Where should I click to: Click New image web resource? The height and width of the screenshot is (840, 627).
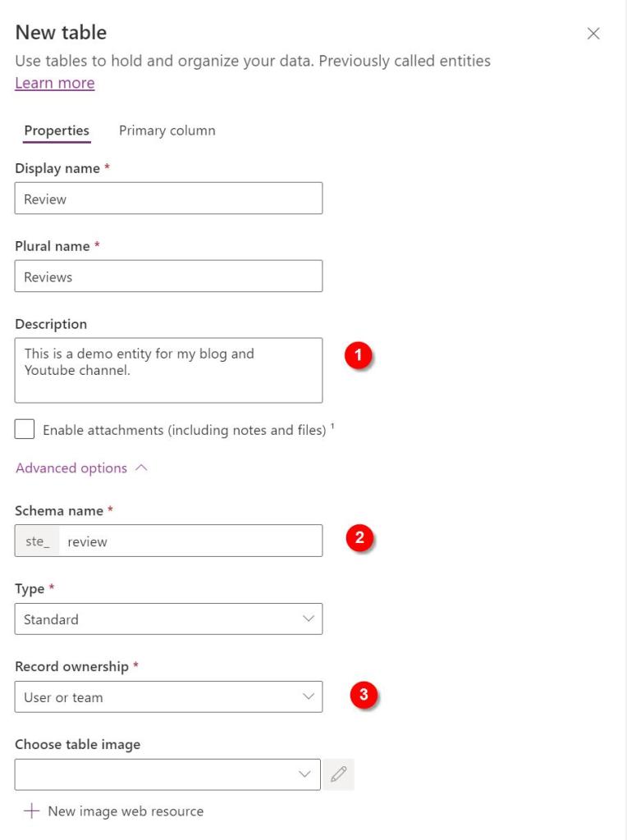(126, 811)
